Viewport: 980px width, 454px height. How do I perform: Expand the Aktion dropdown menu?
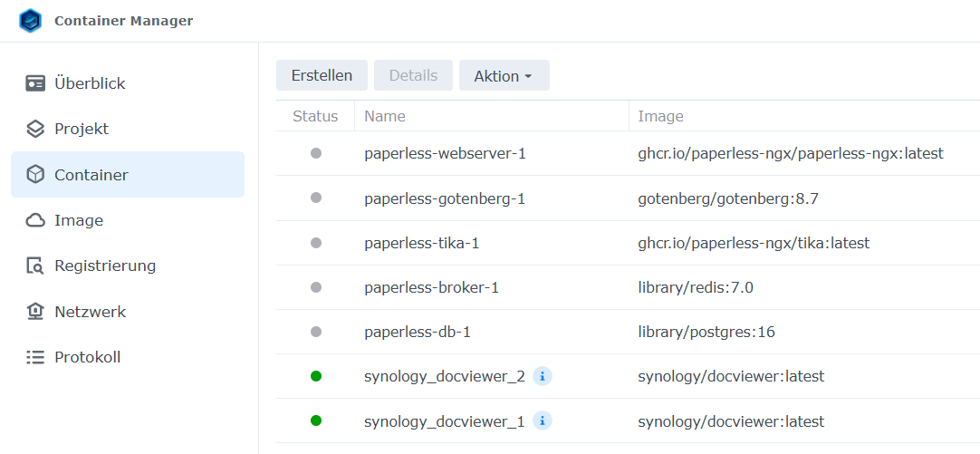(x=504, y=76)
